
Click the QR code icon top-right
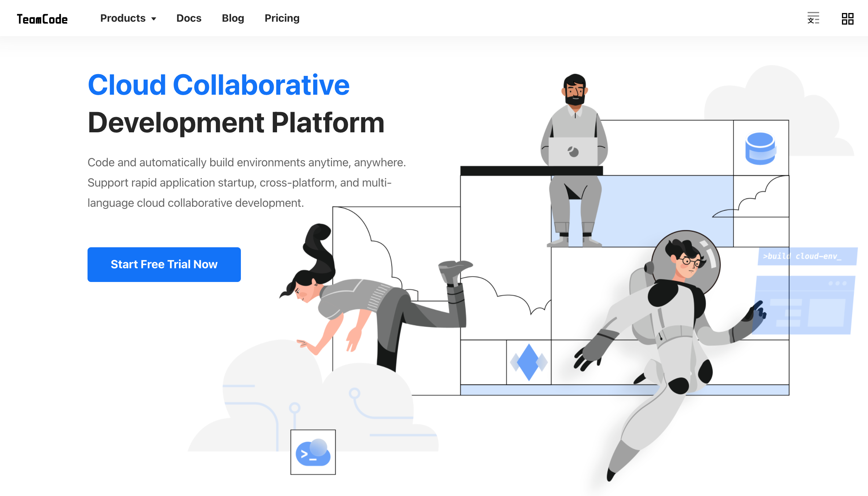847,18
